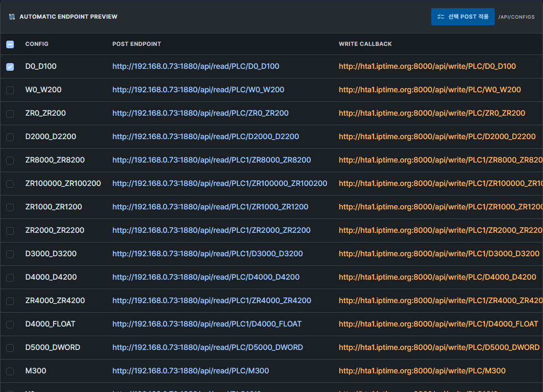The height and width of the screenshot is (392, 543).
Task: Open the D5000_DWORD read endpoint URL
Action: 207,348
